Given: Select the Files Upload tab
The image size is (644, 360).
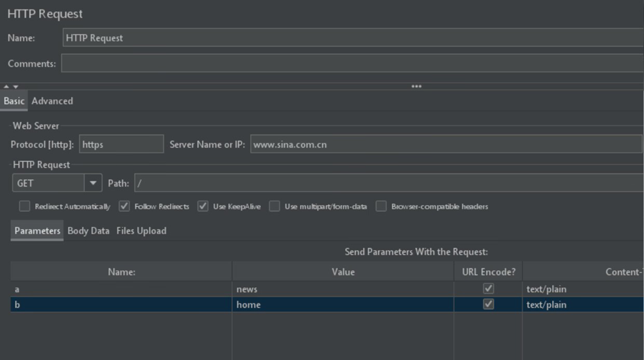Looking at the screenshot, I should [x=141, y=231].
